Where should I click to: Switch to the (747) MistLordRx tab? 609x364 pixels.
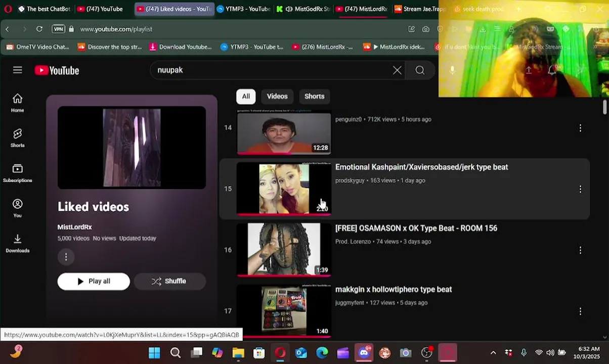point(362,9)
